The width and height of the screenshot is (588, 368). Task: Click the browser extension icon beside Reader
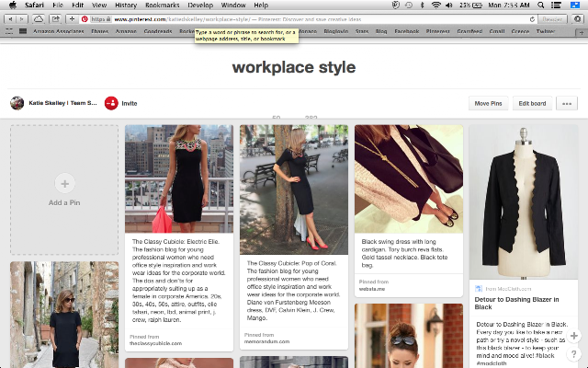coord(578,19)
